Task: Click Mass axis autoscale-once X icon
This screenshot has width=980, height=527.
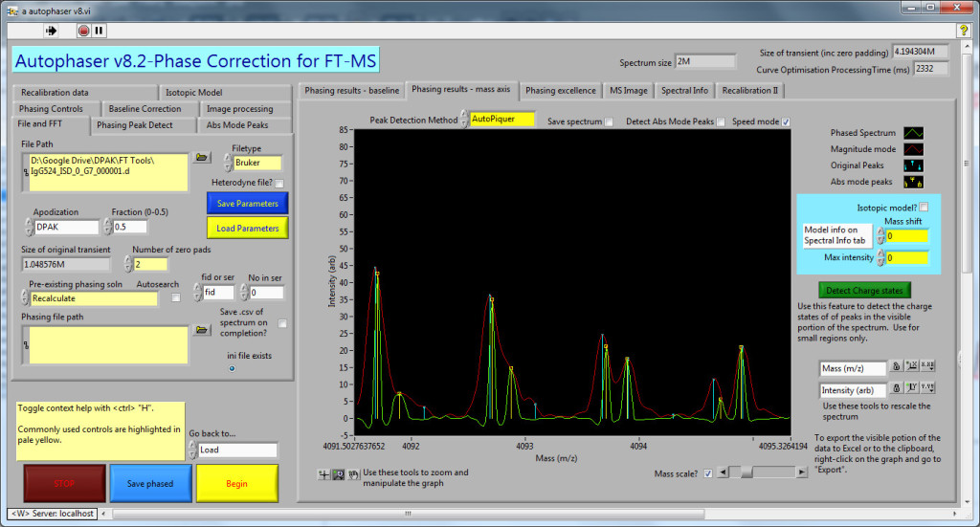Action: tap(912, 366)
